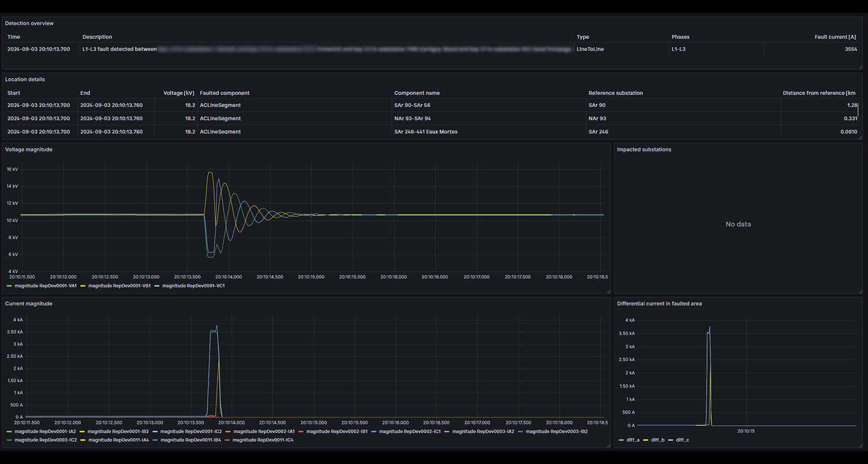Click resize handle of Differential current panel
Viewport: 868px width, 464px height.
tap(860, 445)
